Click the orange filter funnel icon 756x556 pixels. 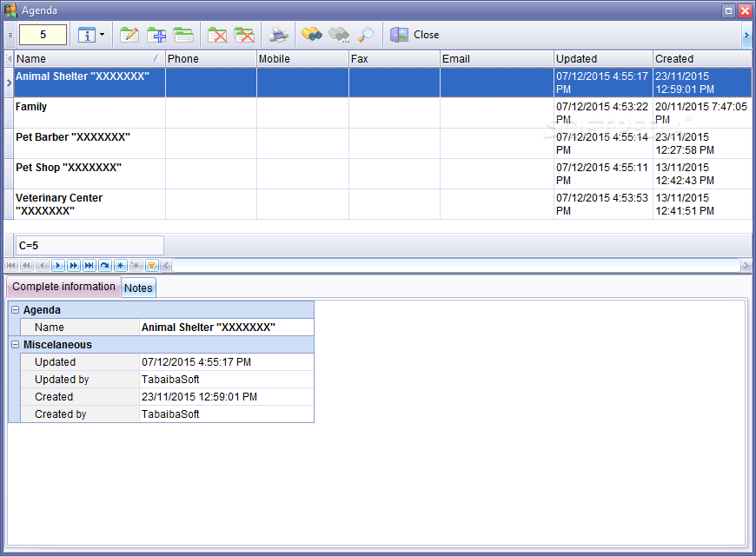click(x=151, y=265)
